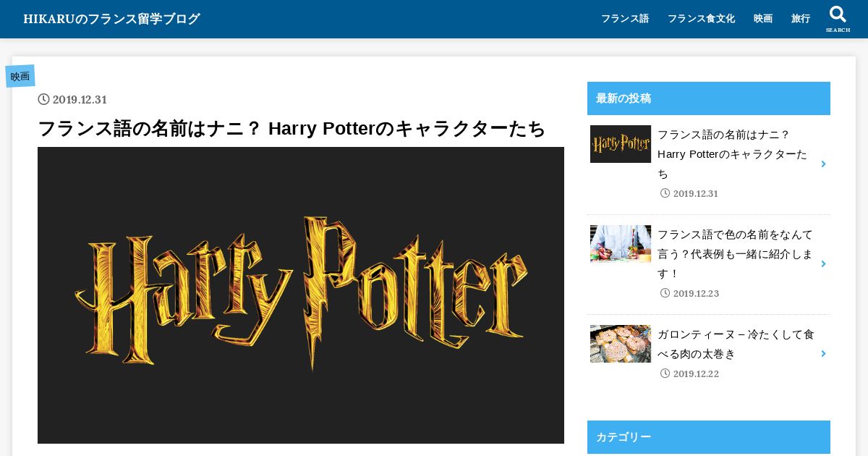Open the Harry Potter thumbnail in recent posts
The image size is (868, 456).
621,144
